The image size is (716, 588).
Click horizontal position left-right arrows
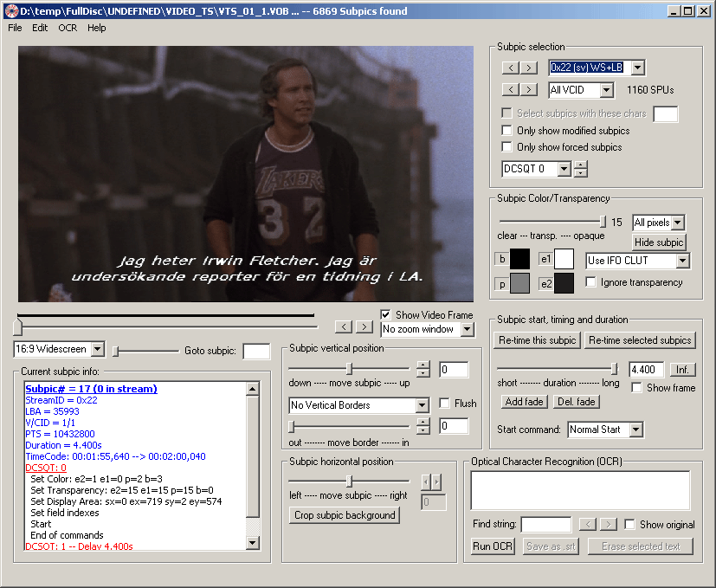[431, 481]
